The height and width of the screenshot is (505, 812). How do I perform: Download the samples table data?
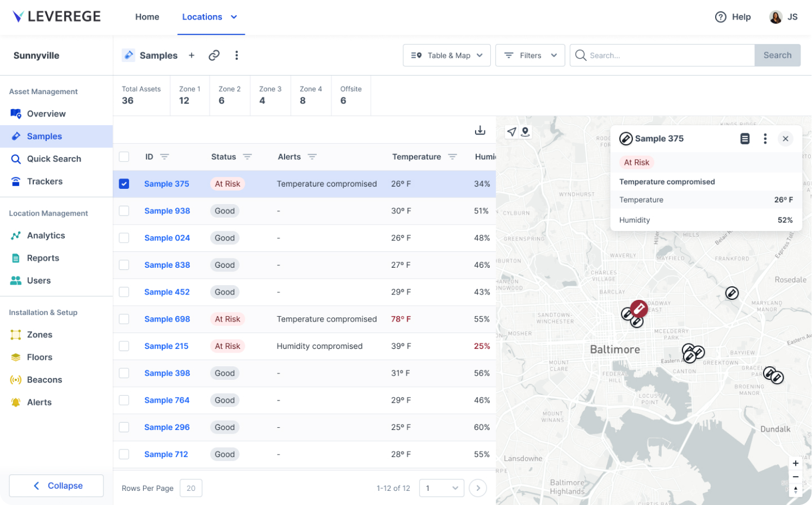(480, 130)
